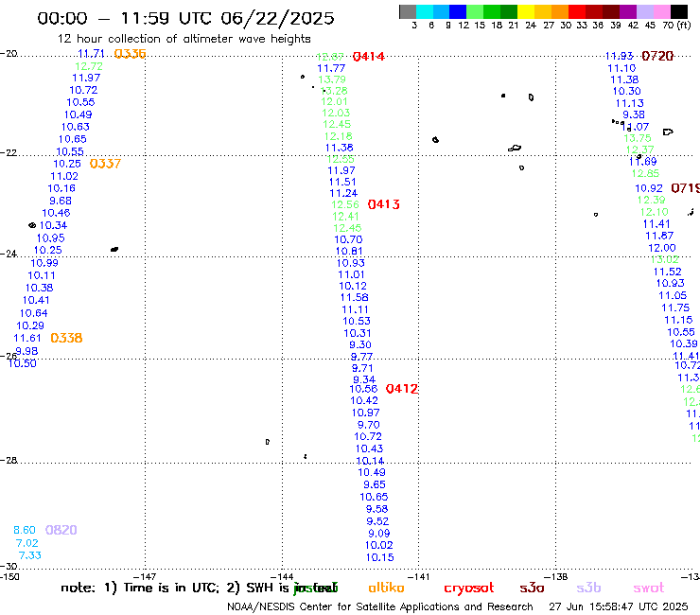Click the 27 Jun timestamp
This screenshot has height=615, width=700.
tap(619, 606)
